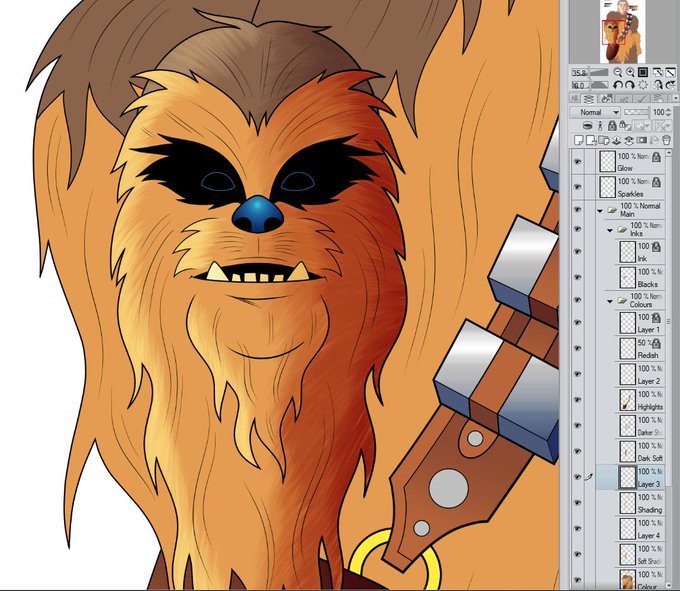Click the navigator zoom slider
Screen dimensions: 680x591
tap(600, 72)
